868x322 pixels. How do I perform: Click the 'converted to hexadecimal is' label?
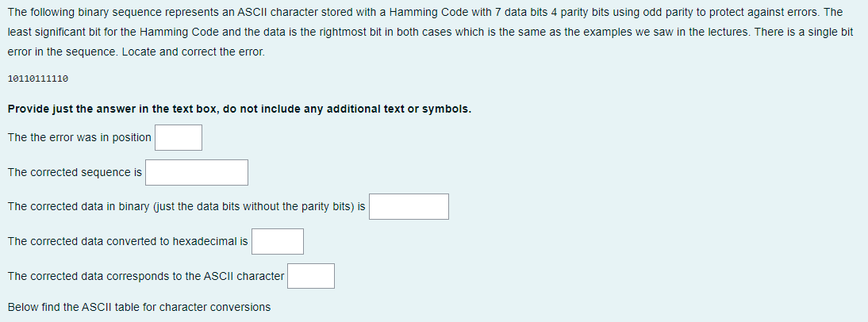(128, 241)
